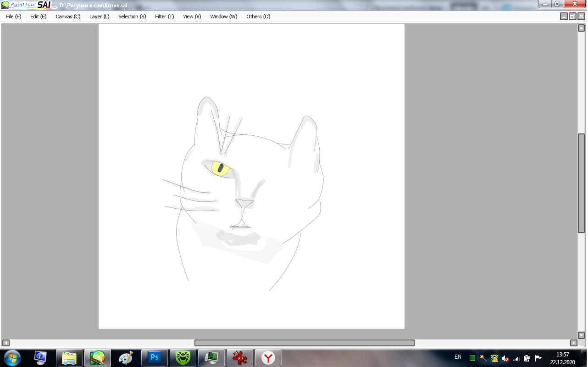Screen dimensions: 588x367
Task: Open the File menu
Action: pyautogui.click(x=13, y=17)
